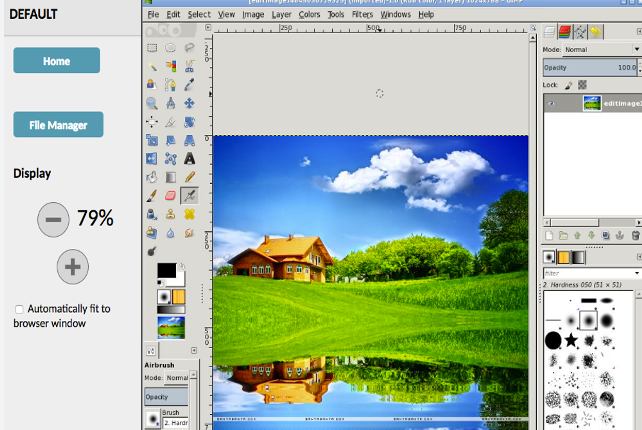Image resolution: width=642 pixels, height=430 pixels.
Task: Select the Move tool
Action: click(189, 103)
